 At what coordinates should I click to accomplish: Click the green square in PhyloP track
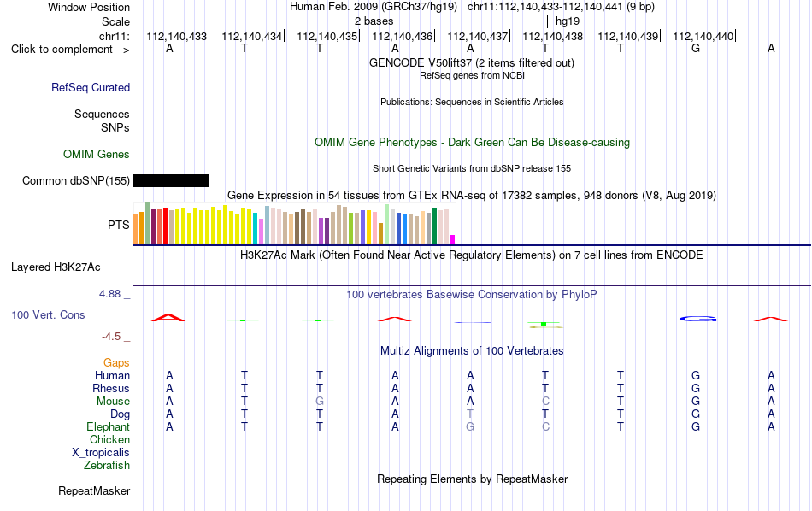click(x=544, y=324)
